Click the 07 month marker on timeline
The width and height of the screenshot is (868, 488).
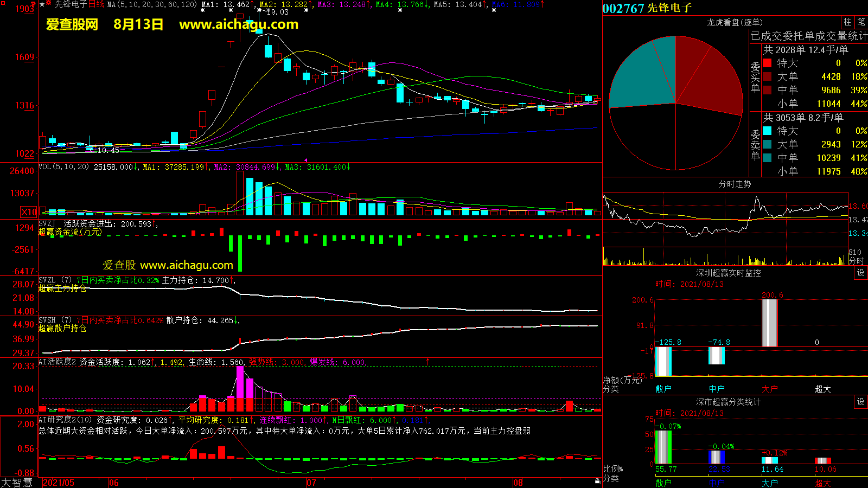(x=311, y=483)
